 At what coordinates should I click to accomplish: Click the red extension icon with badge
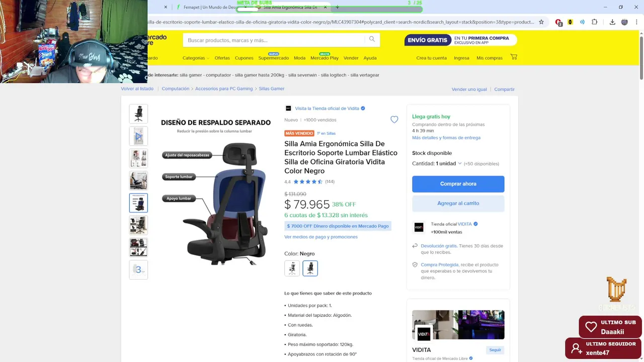(558, 22)
